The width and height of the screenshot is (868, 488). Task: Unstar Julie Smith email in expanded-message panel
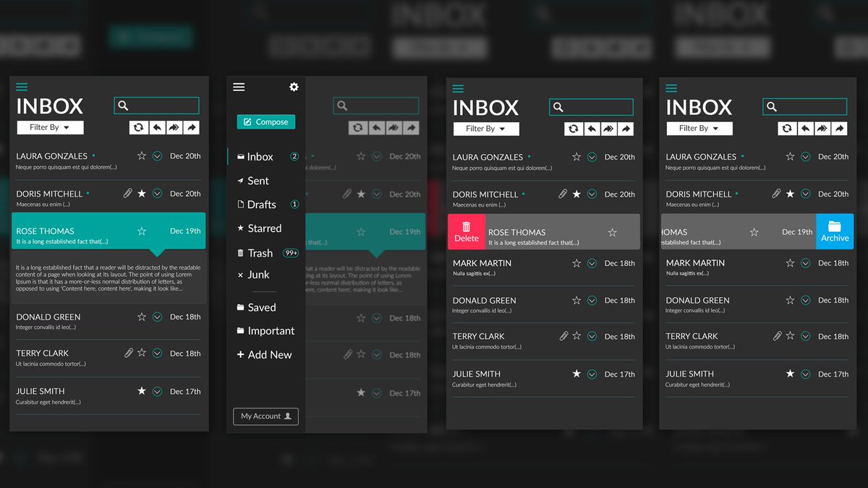tap(142, 391)
